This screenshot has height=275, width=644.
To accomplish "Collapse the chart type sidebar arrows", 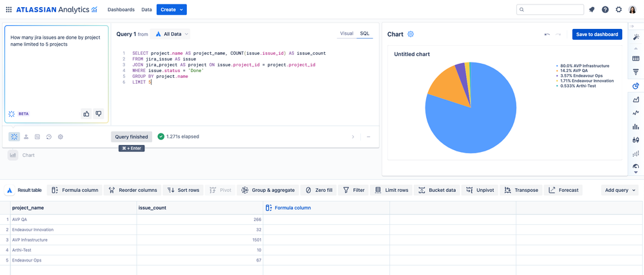I will pos(632,26).
